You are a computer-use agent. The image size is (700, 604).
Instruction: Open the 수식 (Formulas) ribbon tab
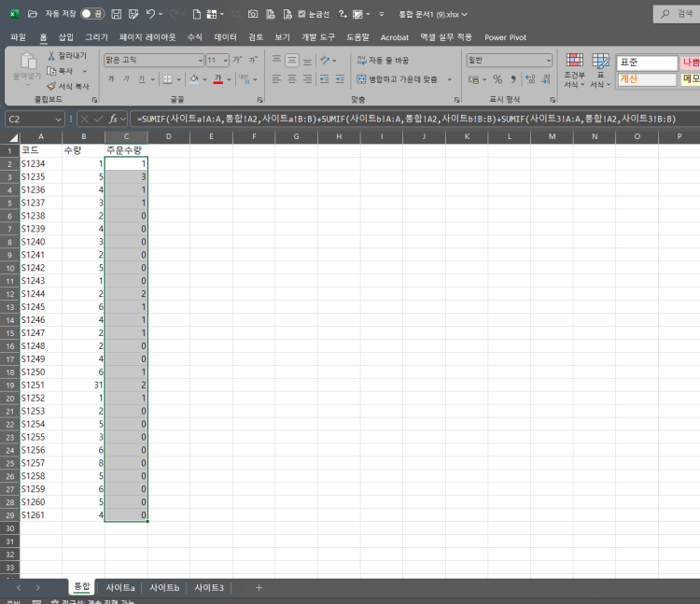coord(194,37)
